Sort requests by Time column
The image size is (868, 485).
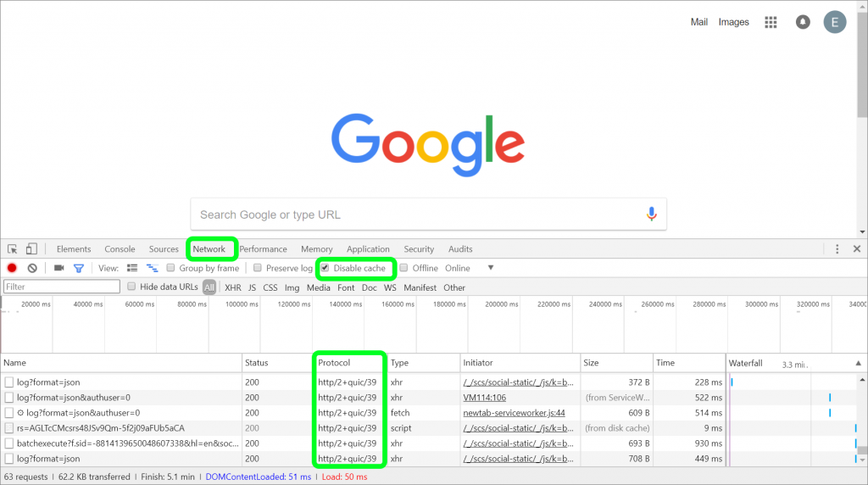[688, 363]
